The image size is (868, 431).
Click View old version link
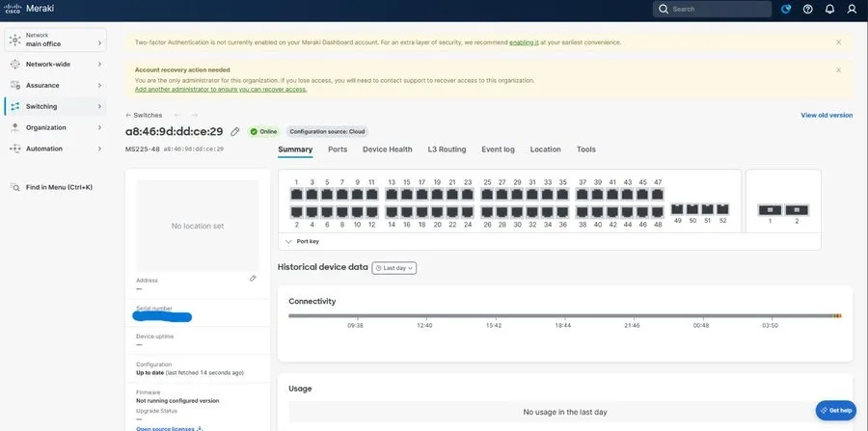tap(827, 115)
